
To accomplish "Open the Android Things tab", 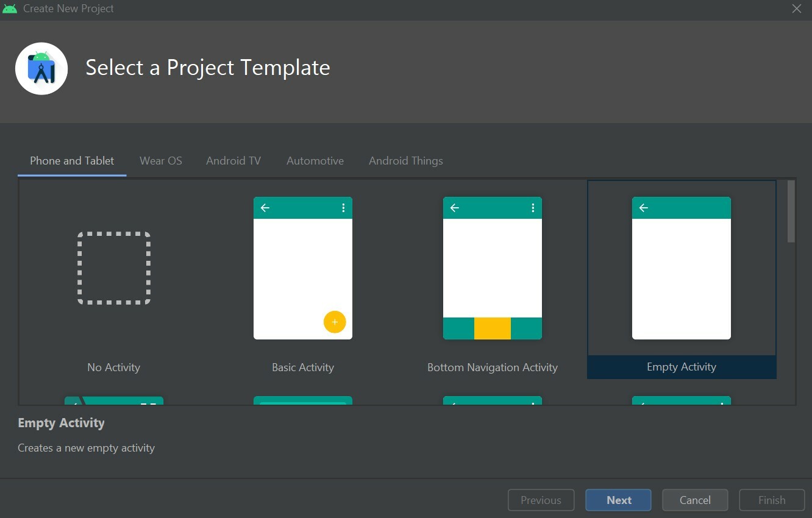I will coord(406,161).
